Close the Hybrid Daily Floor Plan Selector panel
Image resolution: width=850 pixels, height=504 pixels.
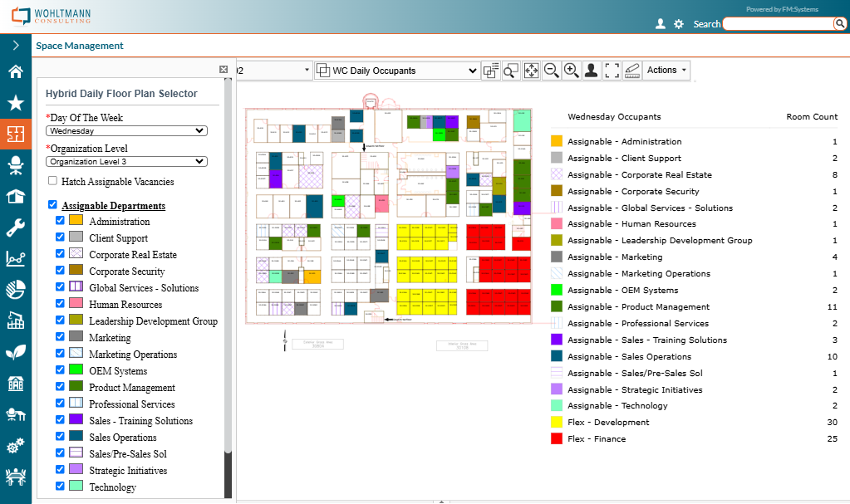(x=224, y=70)
